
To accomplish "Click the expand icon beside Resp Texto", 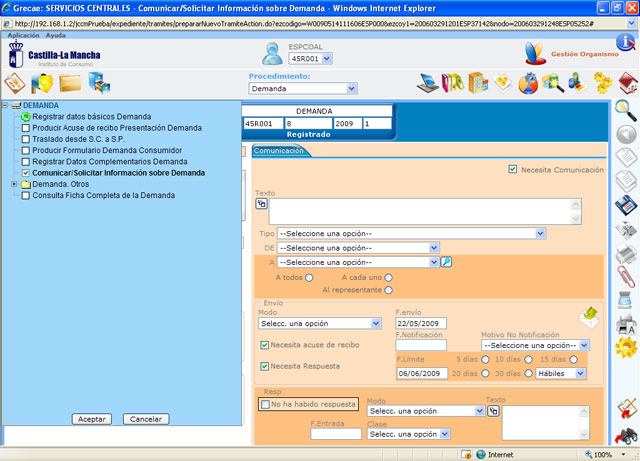I will [493, 411].
